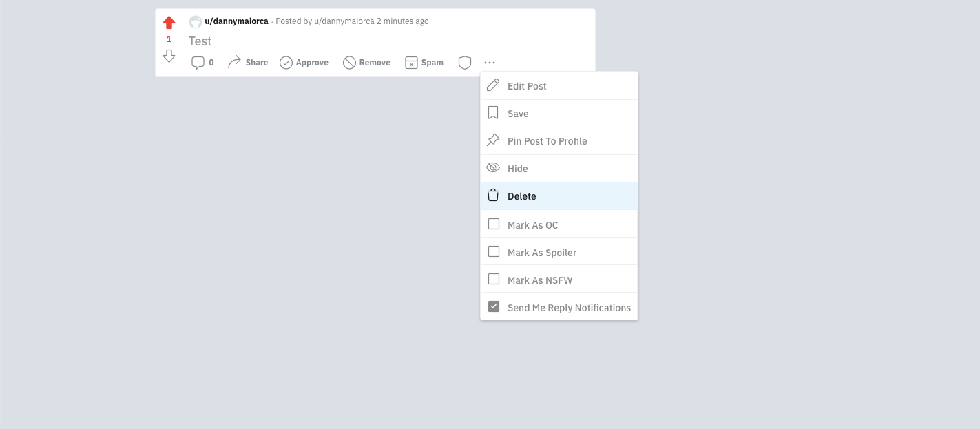The width and height of the screenshot is (980, 429).
Task: Click the Approve checkmark icon
Action: (x=286, y=63)
